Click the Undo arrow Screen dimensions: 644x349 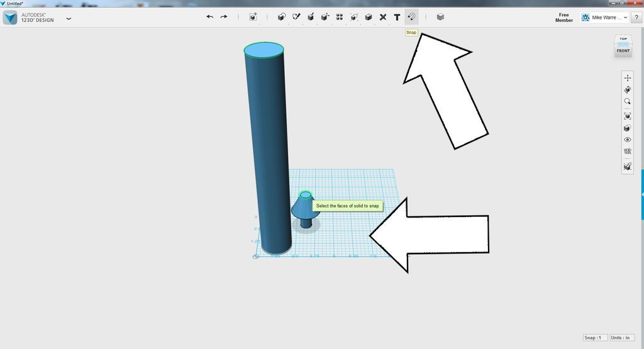point(209,17)
